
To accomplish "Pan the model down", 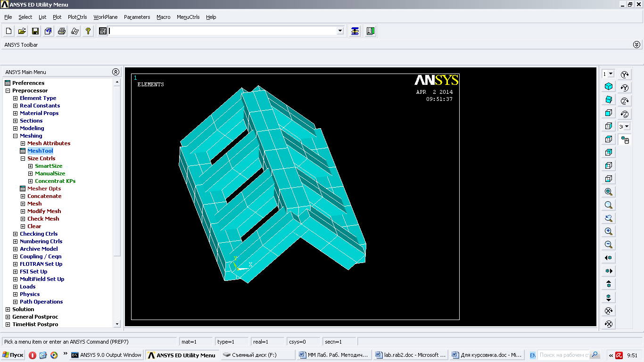I will (x=609, y=297).
